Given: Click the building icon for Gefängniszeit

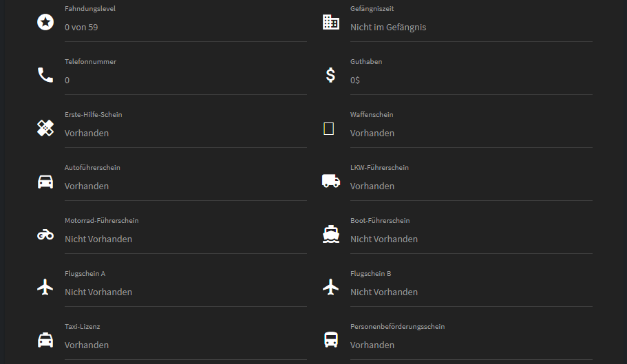Looking at the screenshot, I should click(331, 22).
